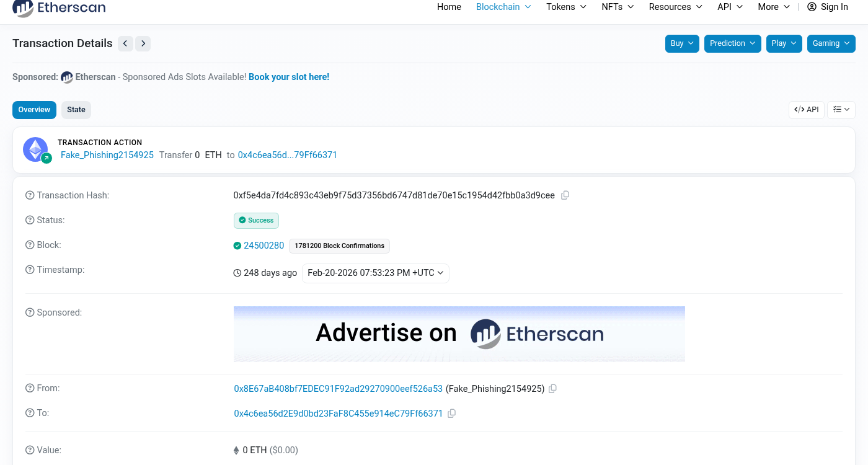Click the Advertise on Etherscan banner

coord(459,334)
